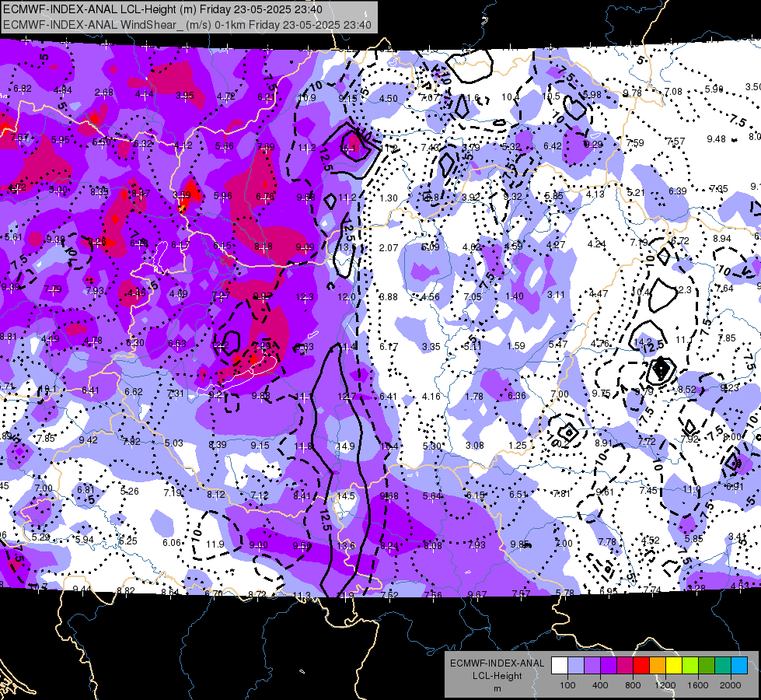Select the red legend color swatch
Screen dimensions: 761x700
[x=641, y=666]
